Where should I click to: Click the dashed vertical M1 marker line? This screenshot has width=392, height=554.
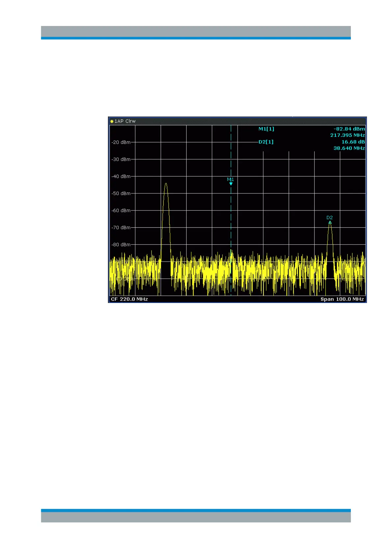pos(231,211)
